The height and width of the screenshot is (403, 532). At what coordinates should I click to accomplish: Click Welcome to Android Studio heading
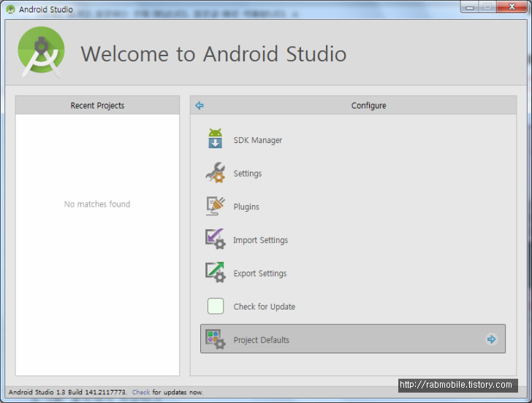pos(213,54)
